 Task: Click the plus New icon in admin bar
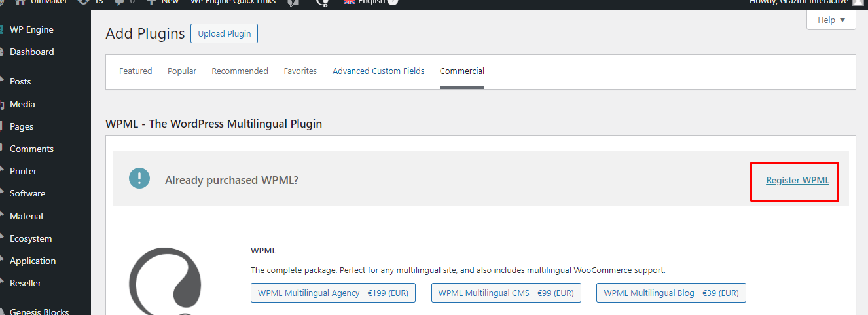pos(151,2)
